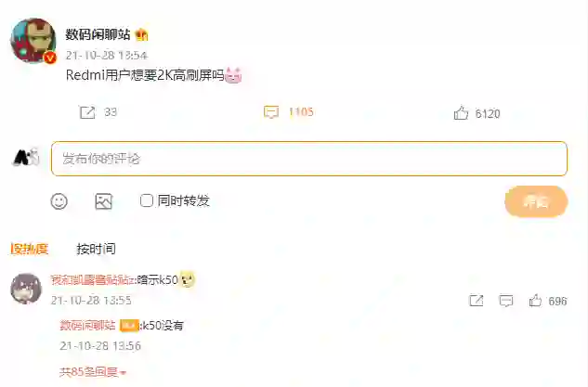Click the top commenter's avatar picture
Image resolution: width=588 pixels, height=387 pixels.
click(x=26, y=289)
